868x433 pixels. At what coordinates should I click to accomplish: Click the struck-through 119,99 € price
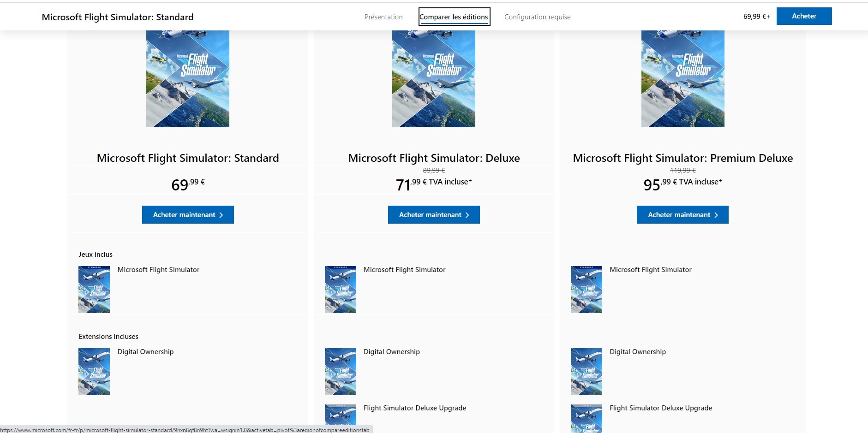click(x=683, y=171)
